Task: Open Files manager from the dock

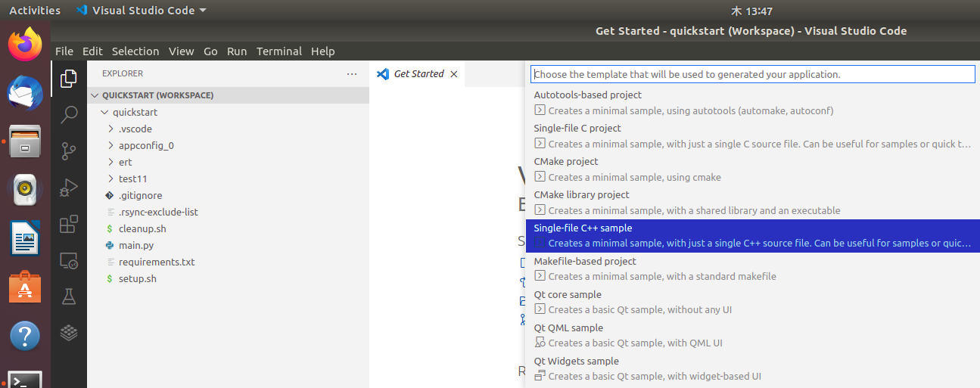Action: click(25, 141)
